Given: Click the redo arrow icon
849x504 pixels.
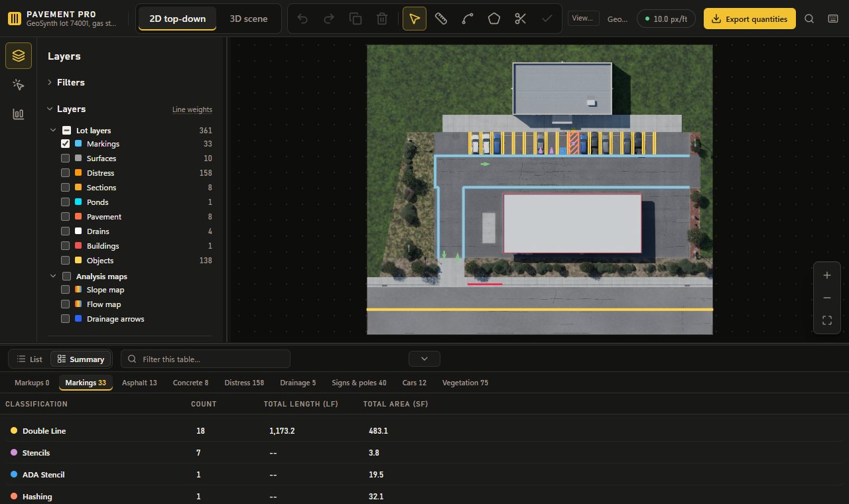Looking at the screenshot, I should point(329,19).
